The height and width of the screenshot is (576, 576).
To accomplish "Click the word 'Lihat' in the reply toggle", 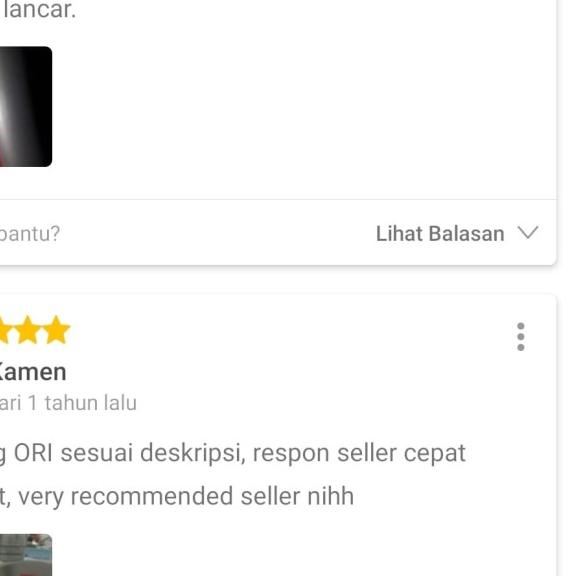I will 399,234.
